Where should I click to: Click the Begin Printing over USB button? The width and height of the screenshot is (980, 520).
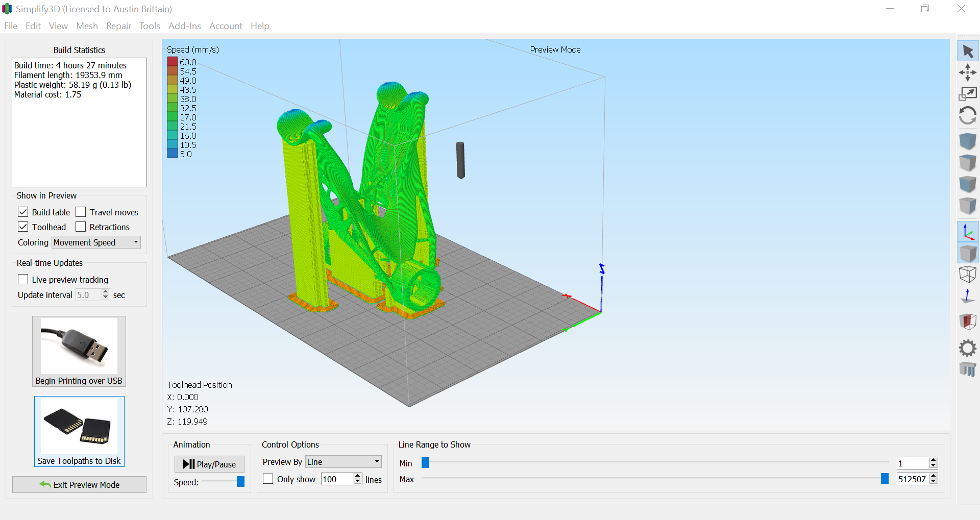click(x=79, y=352)
